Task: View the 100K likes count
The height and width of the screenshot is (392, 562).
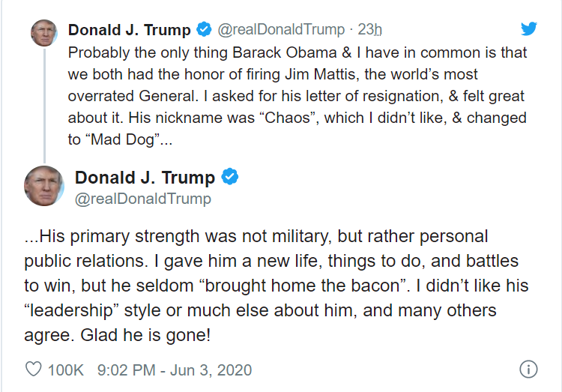Action: tap(66, 370)
